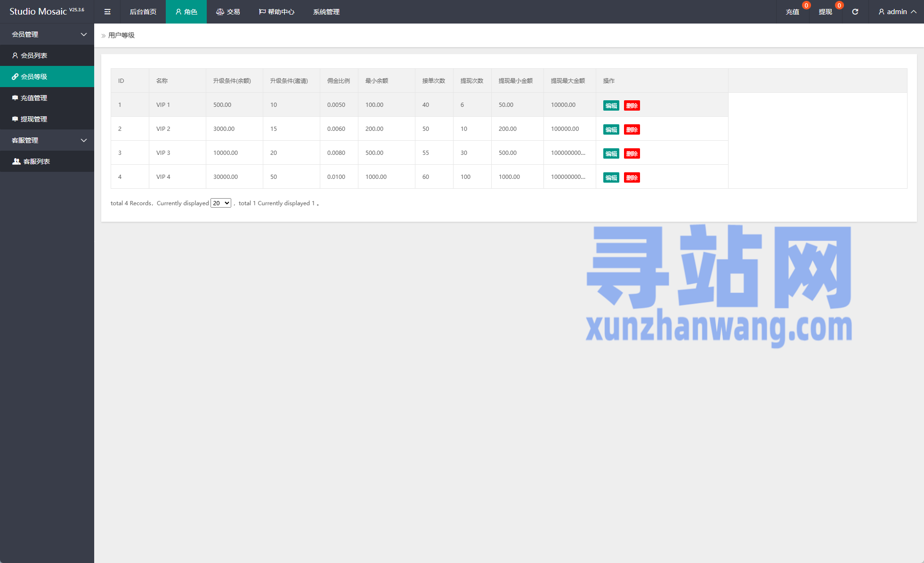Delete the VIP 3 level
This screenshot has width=924, height=563.
tap(632, 153)
